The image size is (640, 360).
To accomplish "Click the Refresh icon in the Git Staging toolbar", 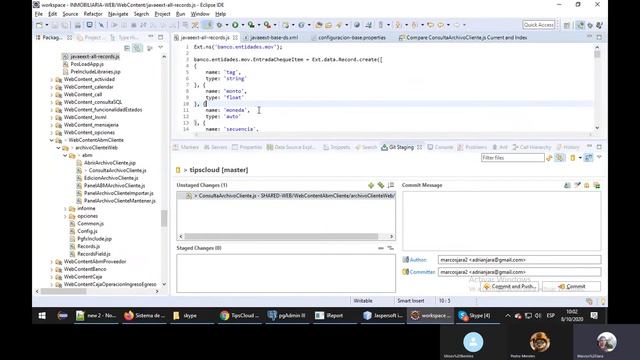I will (x=549, y=158).
